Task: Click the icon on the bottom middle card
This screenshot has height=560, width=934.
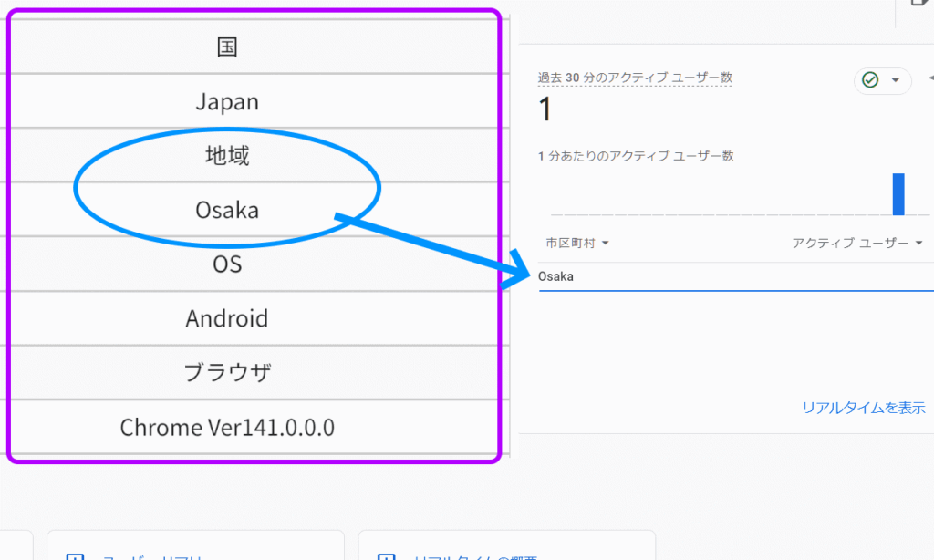Action: pos(386,555)
